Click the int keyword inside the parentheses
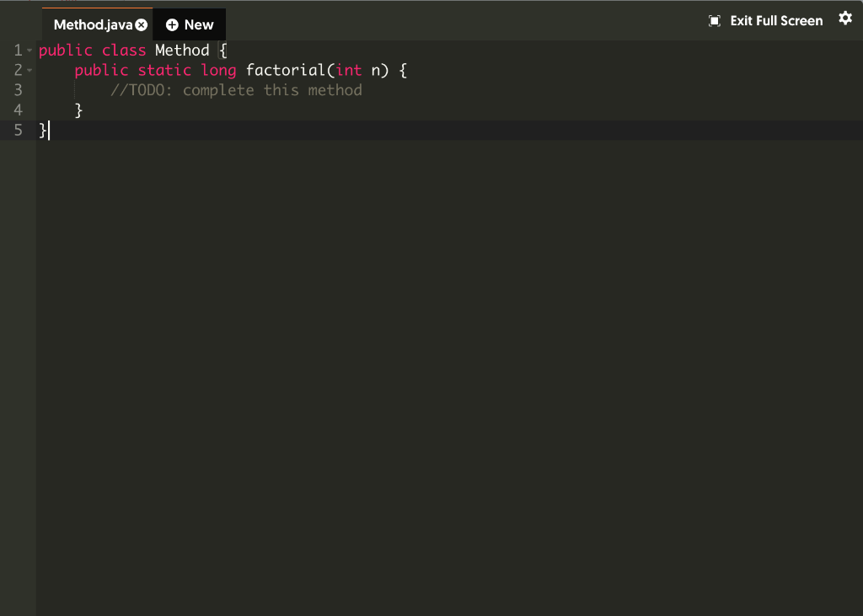The image size is (863, 616). click(x=349, y=70)
